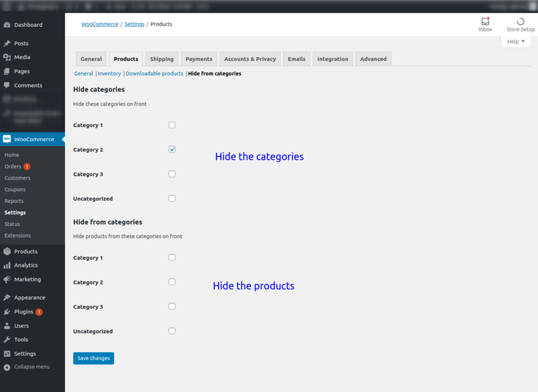
Task: Follow the WooCommerce breadcrumb link
Action: coord(100,24)
